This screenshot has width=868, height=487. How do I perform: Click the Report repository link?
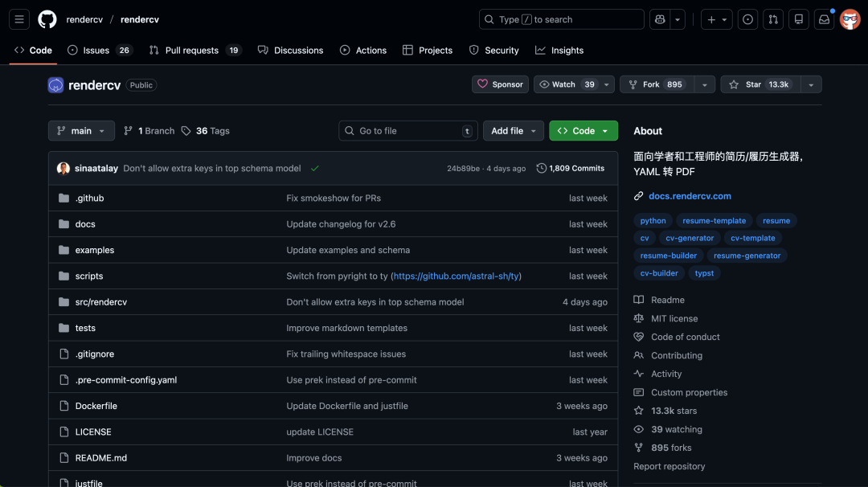coord(669,467)
